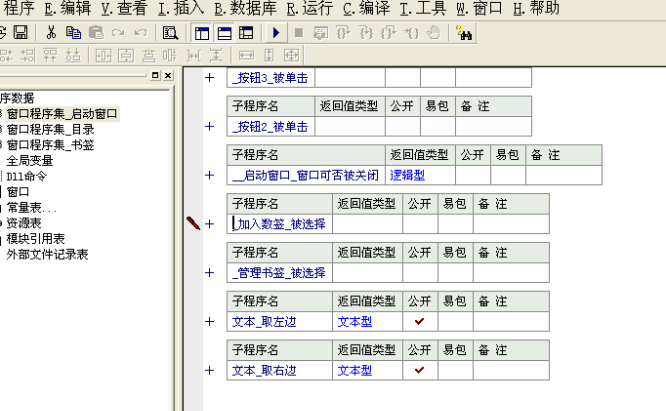Open the 编辑 menu
This screenshot has width=666, height=411.
(68, 8)
